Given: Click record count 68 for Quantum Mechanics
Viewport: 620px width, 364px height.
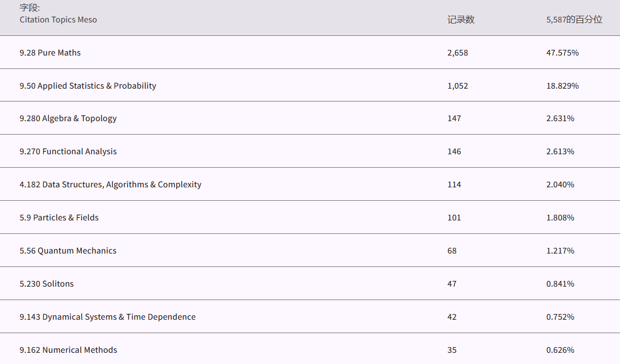Looking at the screenshot, I should [452, 251].
